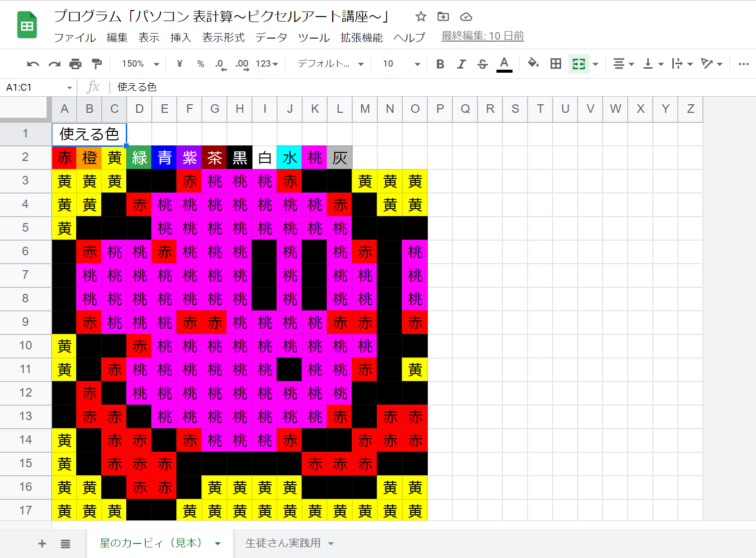Open the デフォルト font family dropdown

click(331, 64)
